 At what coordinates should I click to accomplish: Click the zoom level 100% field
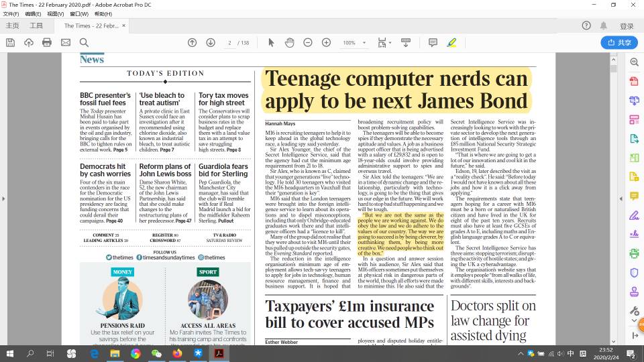click(x=349, y=43)
